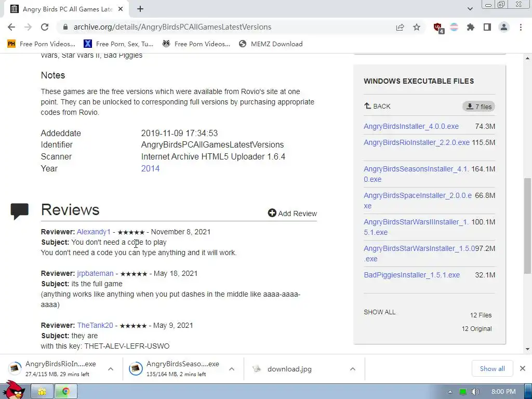Expand options for AngryBirdsRioIn....exe download
Image resolution: width=532 pixels, height=399 pixels.
pos(111,369)
